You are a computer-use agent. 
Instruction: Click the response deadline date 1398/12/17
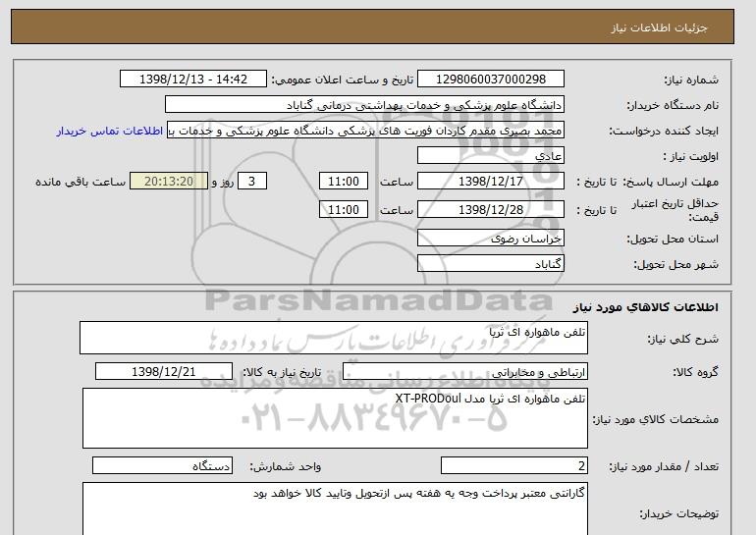point(490,182)
